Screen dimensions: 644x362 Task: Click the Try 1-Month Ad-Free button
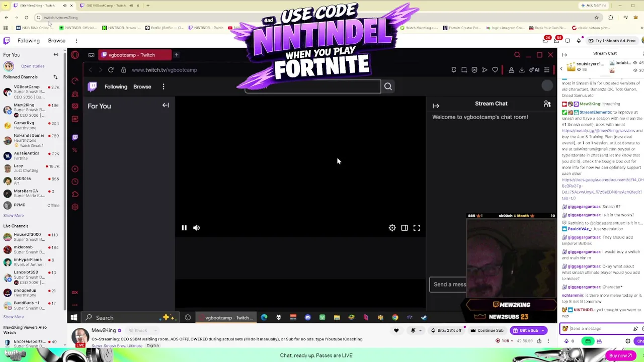(612, 41)
